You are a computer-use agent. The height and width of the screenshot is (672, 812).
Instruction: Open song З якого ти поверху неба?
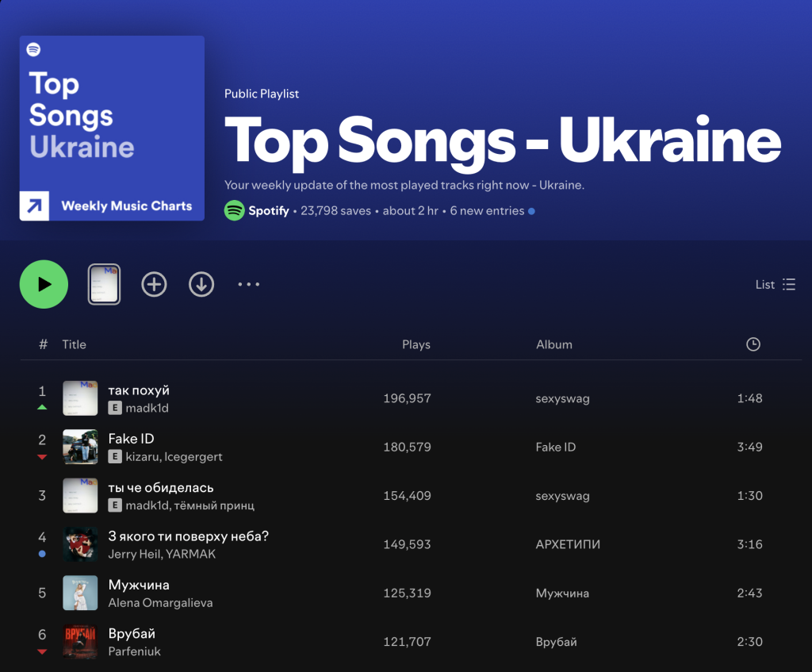coord(189,536)
